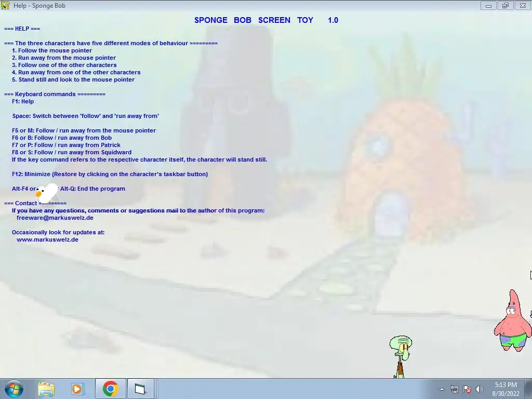Viewport: 532px width, 399px height.
Task: Click the 'Keyboard commands' heading
Action: (55, 95)
